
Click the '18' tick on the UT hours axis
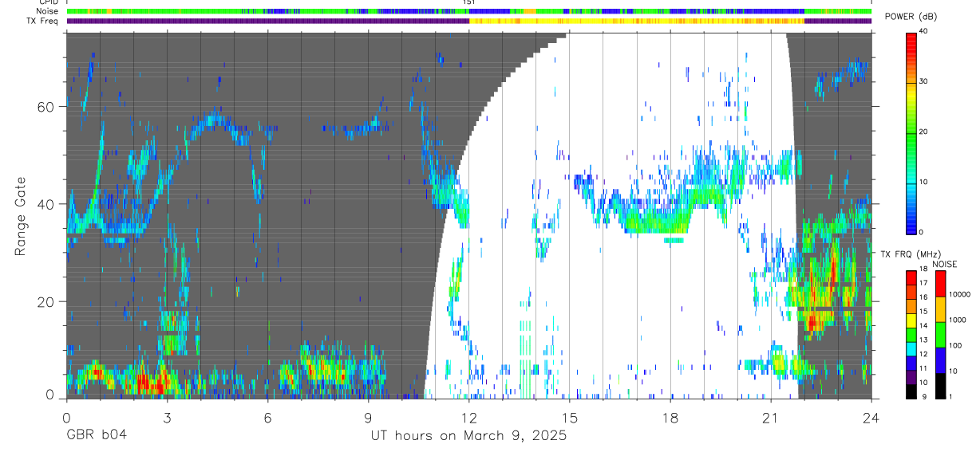tap(670, 417)
